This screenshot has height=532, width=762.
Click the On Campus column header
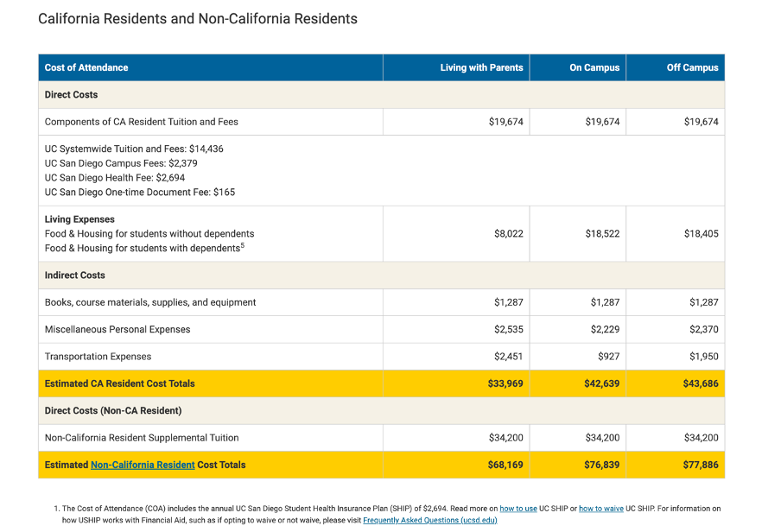[x=594, y=67]
